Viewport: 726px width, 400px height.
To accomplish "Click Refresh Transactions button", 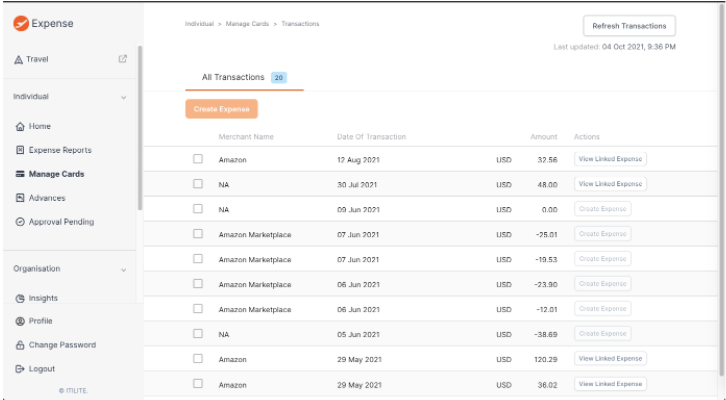I will tap(629, 26).
